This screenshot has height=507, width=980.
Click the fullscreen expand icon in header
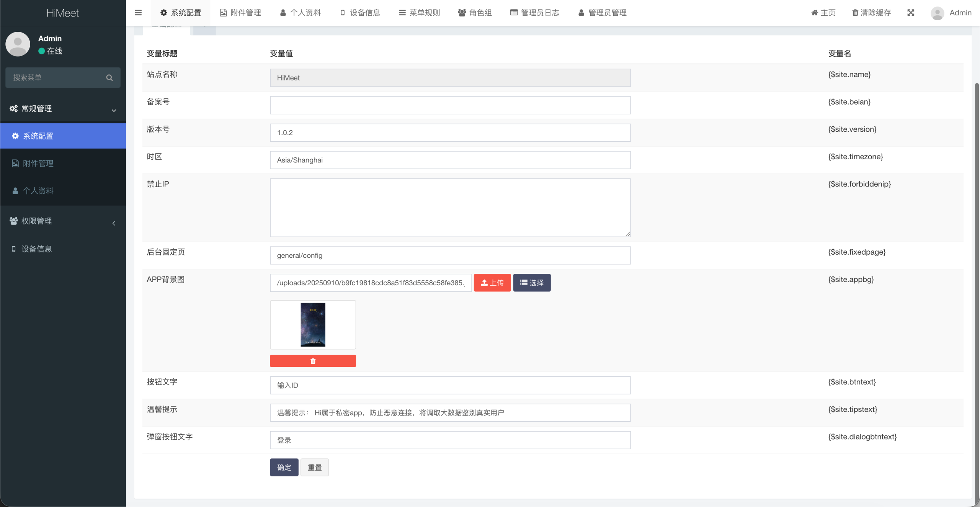(x=911, y=13)
